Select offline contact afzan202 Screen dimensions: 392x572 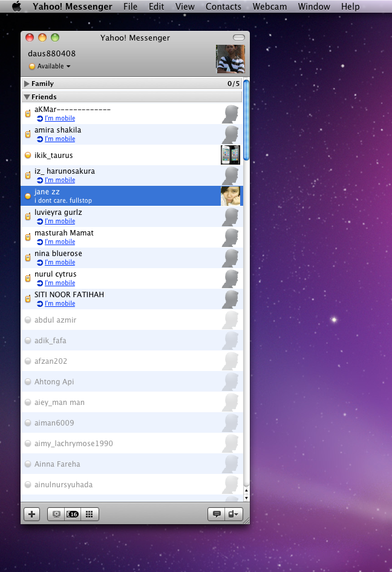[132, 361]
